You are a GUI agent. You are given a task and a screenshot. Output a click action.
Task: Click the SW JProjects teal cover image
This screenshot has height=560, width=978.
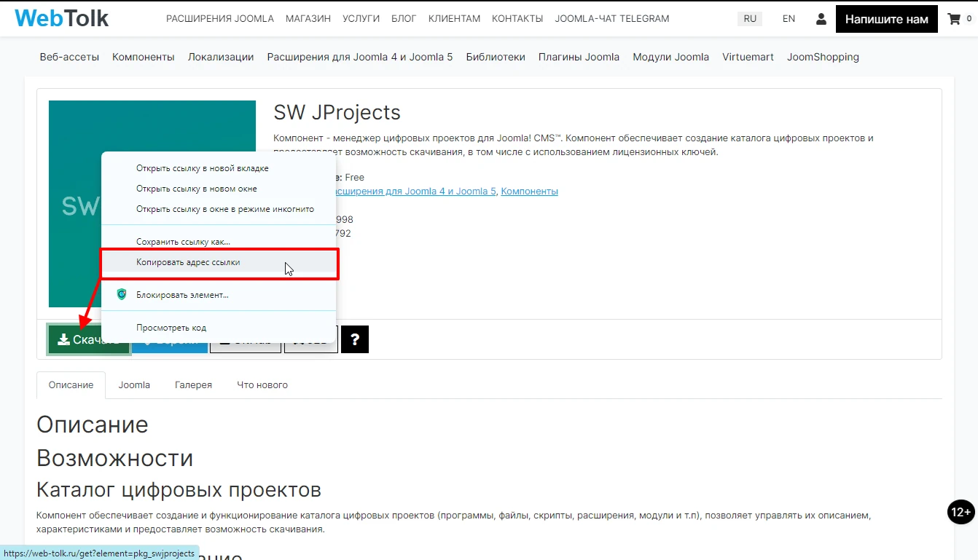152,204
